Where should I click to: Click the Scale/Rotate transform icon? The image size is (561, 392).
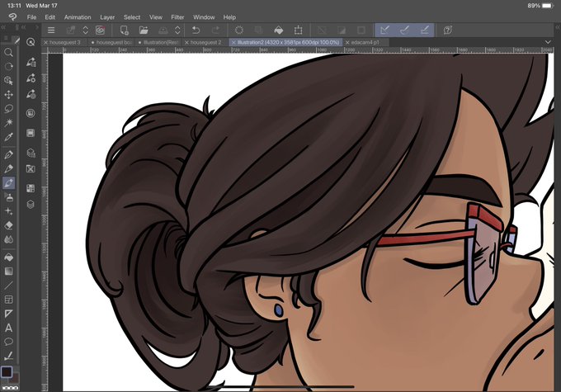coord(298,30)
